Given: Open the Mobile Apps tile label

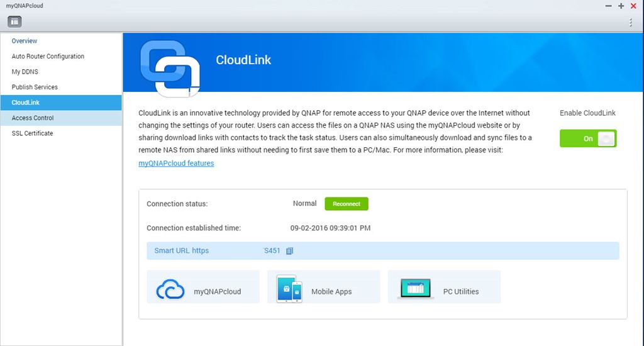Looking at the screenshot, I should 331,291.
